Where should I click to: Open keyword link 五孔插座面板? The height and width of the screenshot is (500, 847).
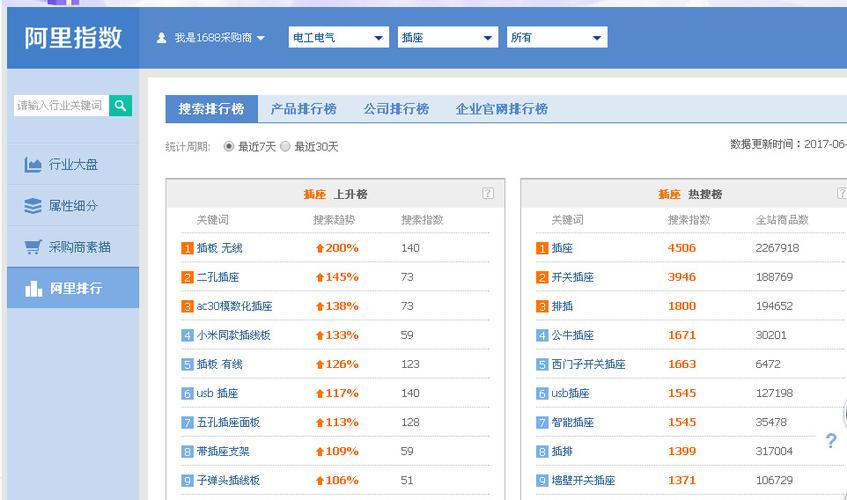click(228, 423)
